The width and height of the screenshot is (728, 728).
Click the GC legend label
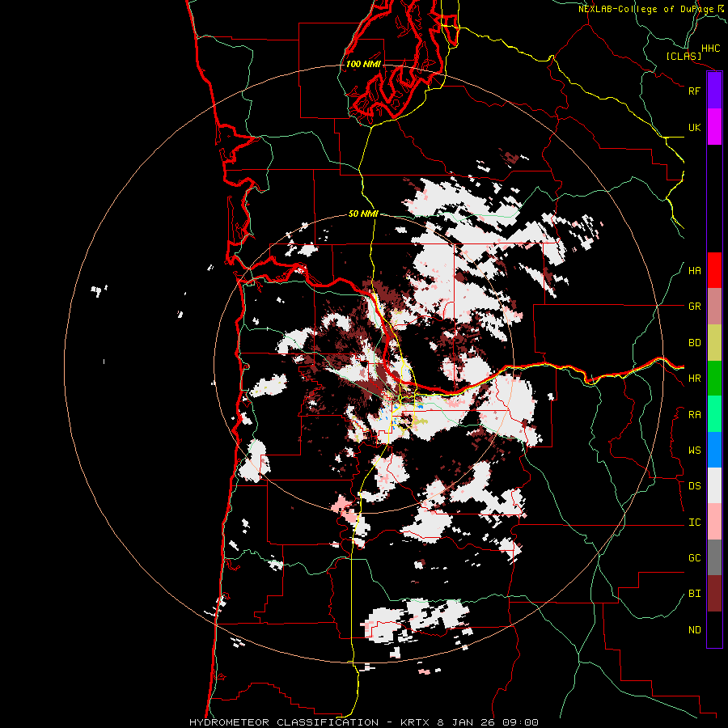694,558
